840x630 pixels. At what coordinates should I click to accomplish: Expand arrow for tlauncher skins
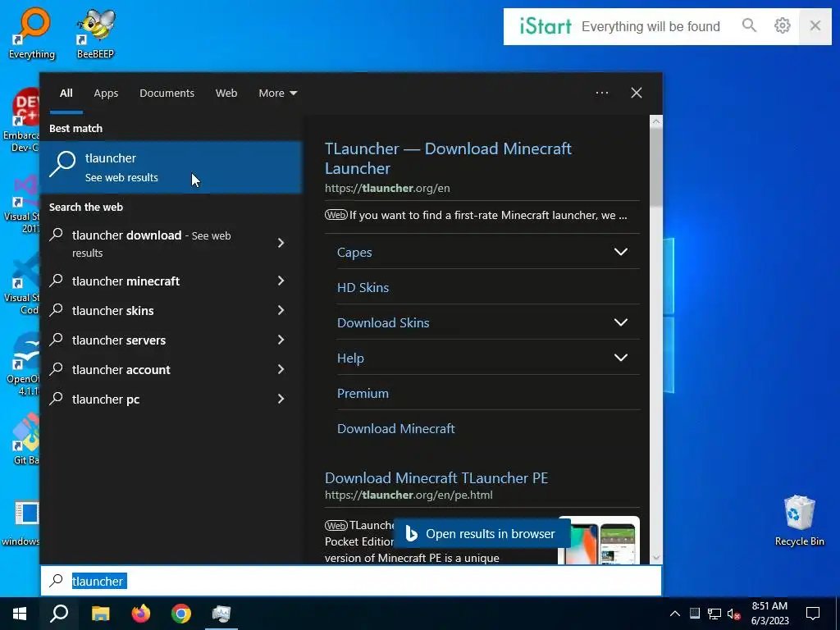(281, 310)
